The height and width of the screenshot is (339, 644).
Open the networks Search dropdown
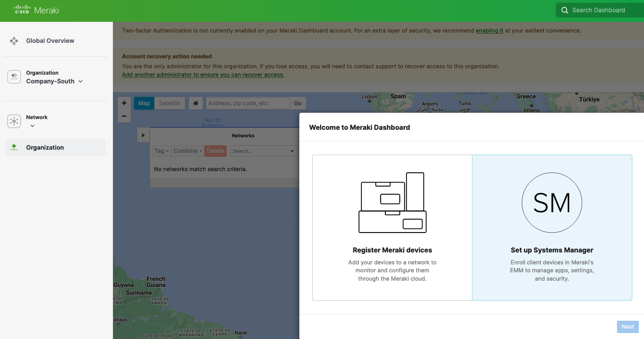[x=264, y=151]
